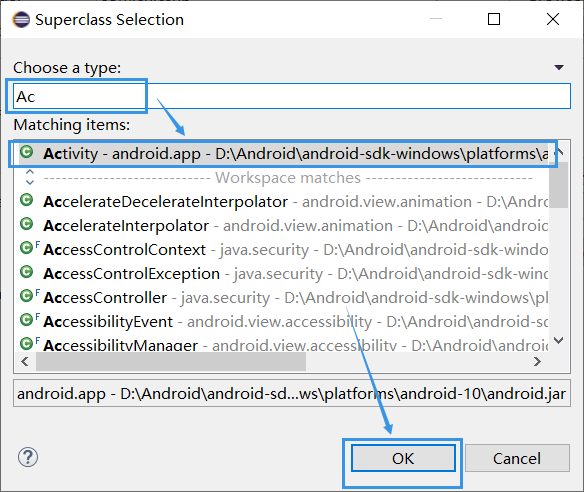
Task: Click the class icon beside AccelerateDecelerateInterpolator
Action: (26, 200)
